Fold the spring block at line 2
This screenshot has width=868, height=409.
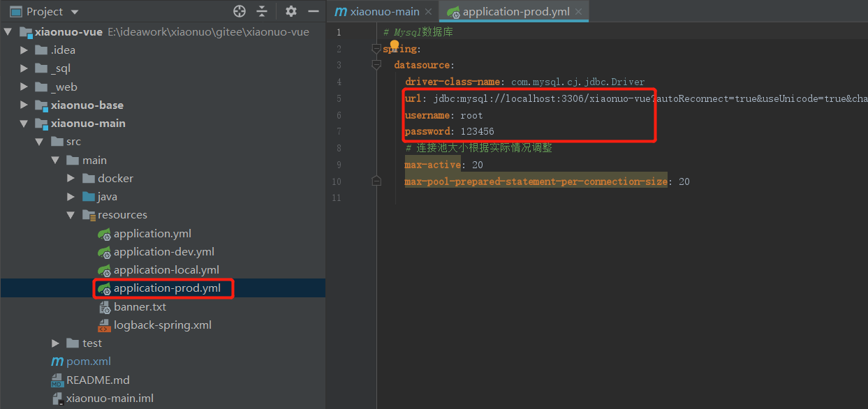click(x=376, y=49)
